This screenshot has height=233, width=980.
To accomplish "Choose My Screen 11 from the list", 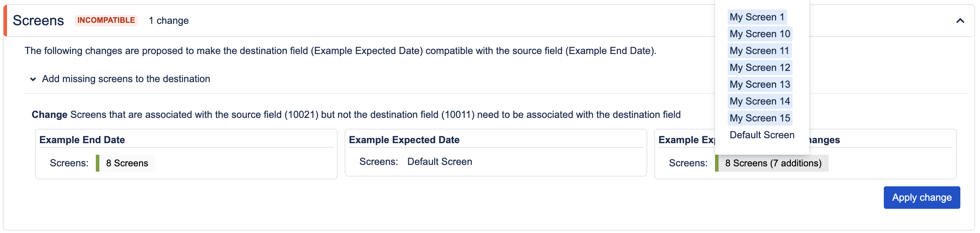I will click(759, 51).
